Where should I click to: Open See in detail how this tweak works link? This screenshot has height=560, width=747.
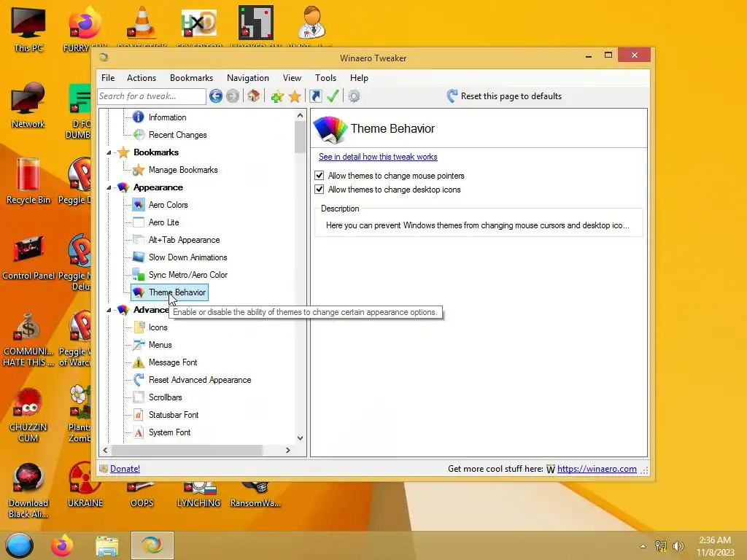(378, 157)
